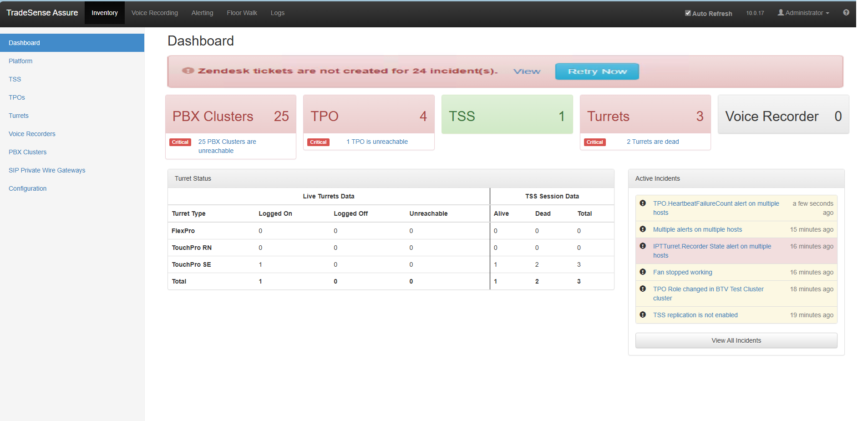Screen dimensions: 868x421
Task: Open Turrets in the sidebar
Action: 19,116
